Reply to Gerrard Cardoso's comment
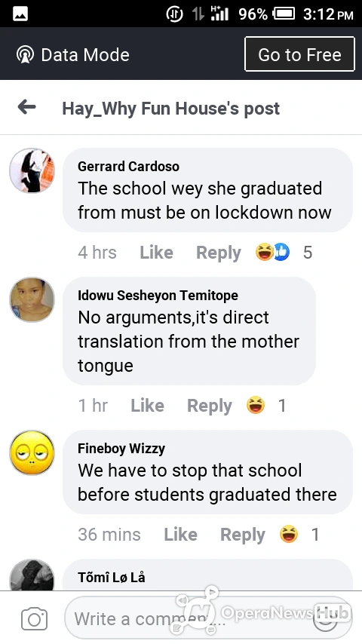The width and height of the screenshot is (362, 644). click(218, 253)
